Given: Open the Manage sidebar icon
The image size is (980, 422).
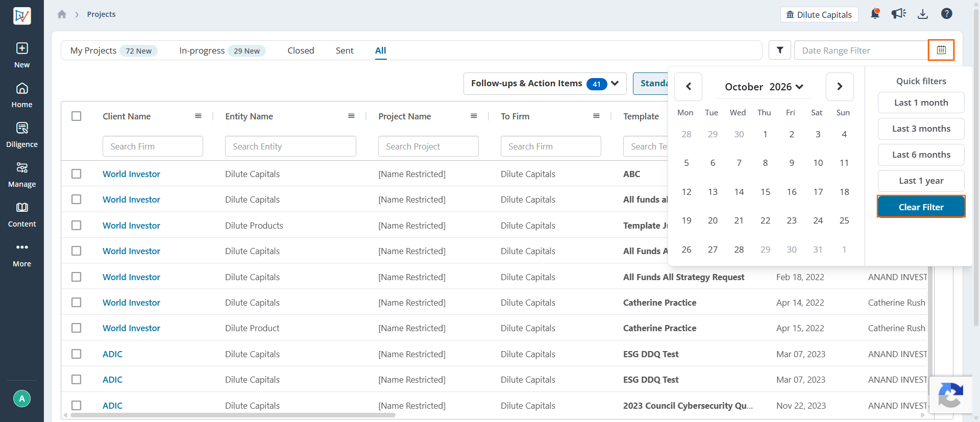Looking at the screenshot, I should tap(22, 175).
